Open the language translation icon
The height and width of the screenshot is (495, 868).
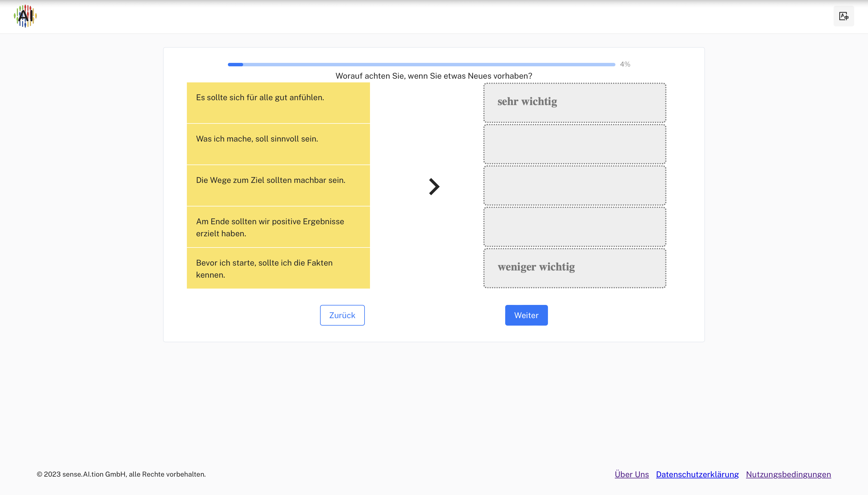[844, 16]
